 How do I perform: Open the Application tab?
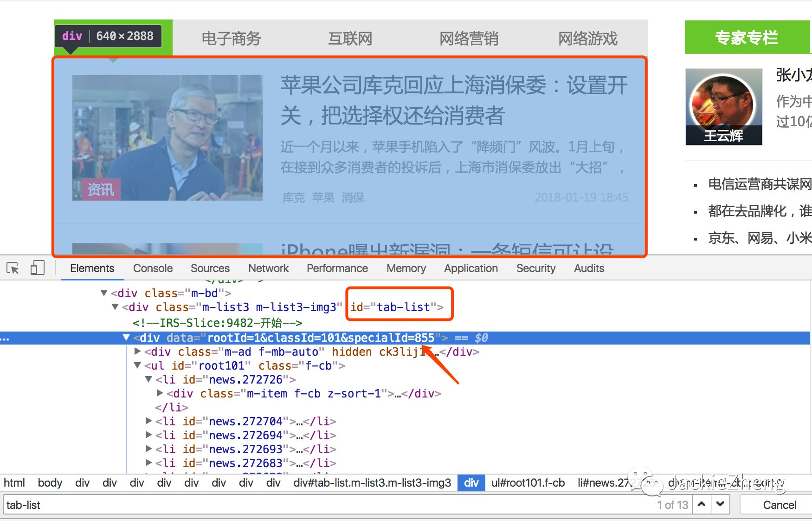tap(470, 268)
